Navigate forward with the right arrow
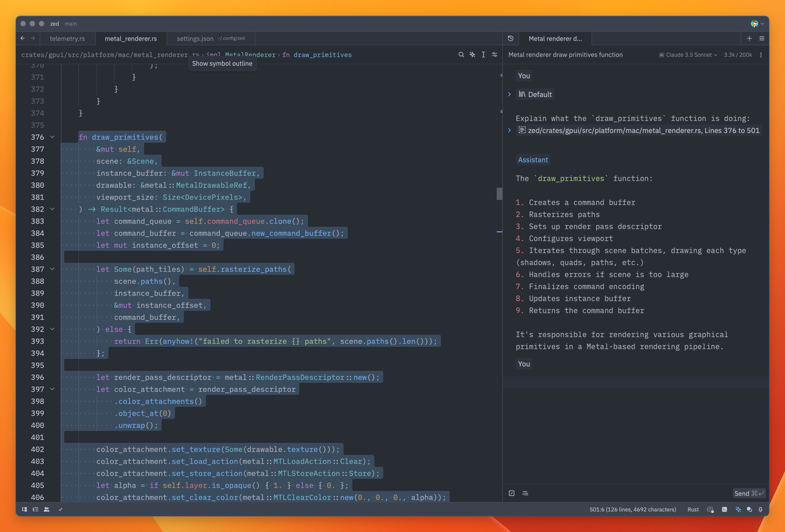This screenshot has width=785, height=532. pyautogui.click(x=33, y=38)
